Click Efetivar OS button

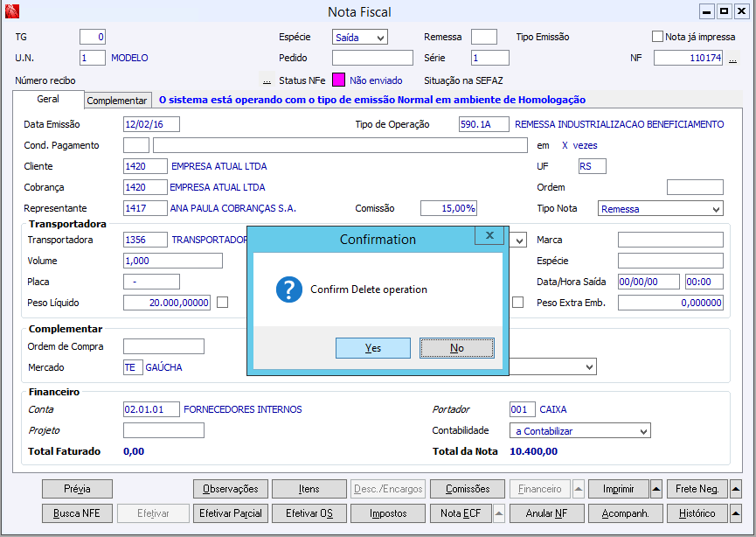[x=309, y=513]
